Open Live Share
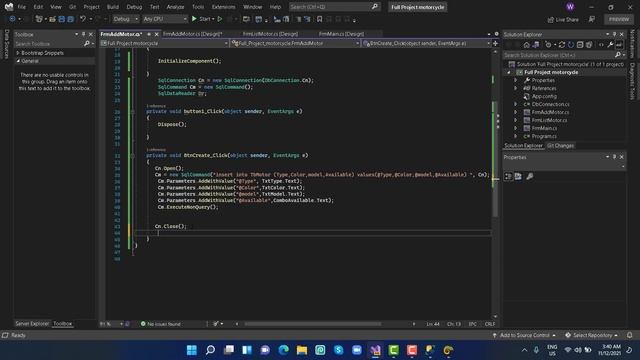This screenshot has height=360, width=640. point(563,19)
